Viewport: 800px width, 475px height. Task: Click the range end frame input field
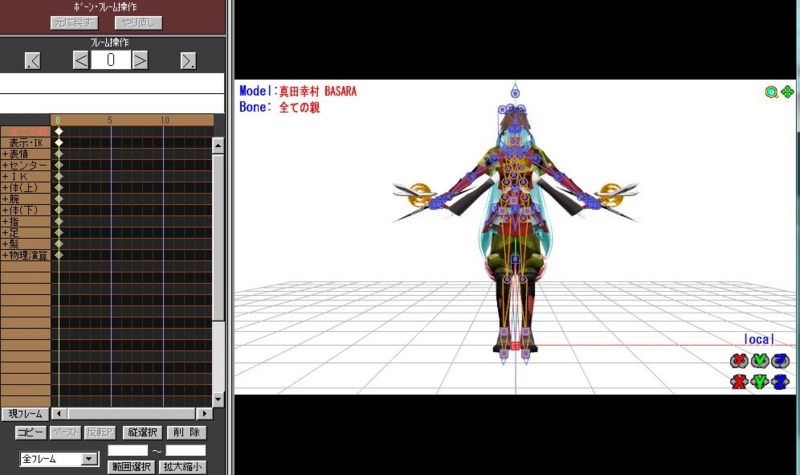186,451
